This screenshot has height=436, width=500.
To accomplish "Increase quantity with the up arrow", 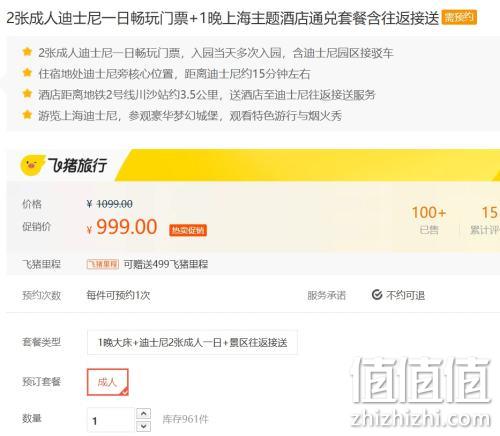I will coord(144,414).
